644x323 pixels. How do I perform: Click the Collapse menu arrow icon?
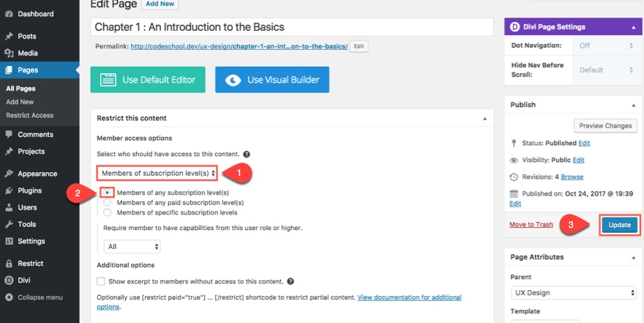[9, 297]
